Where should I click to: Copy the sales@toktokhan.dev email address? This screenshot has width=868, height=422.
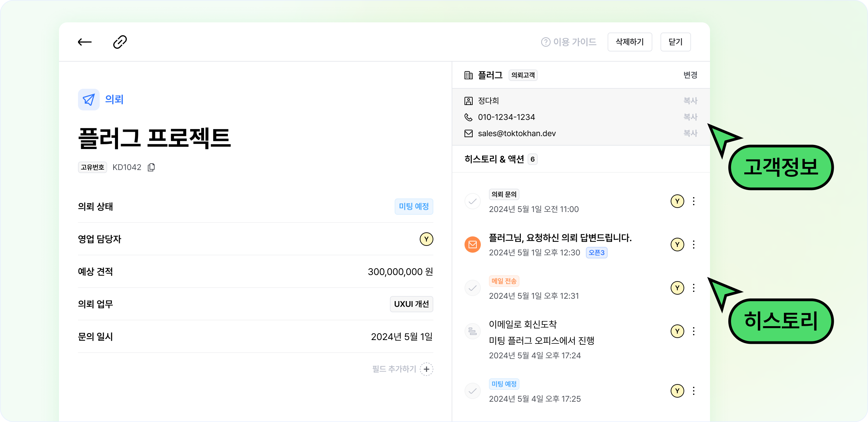(690, 133)
